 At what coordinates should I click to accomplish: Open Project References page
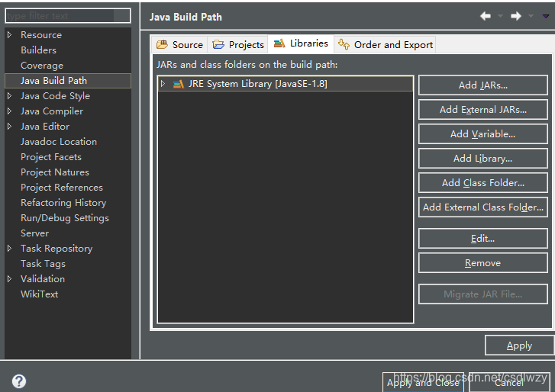[x=62, y=188]
